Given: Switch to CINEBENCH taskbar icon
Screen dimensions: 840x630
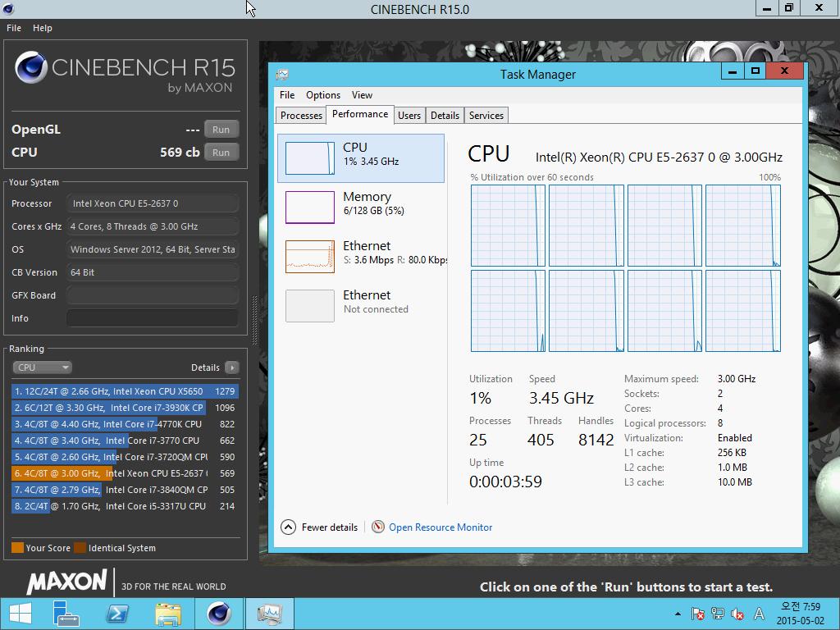Looking at the screenshot, I should [218, 614].
